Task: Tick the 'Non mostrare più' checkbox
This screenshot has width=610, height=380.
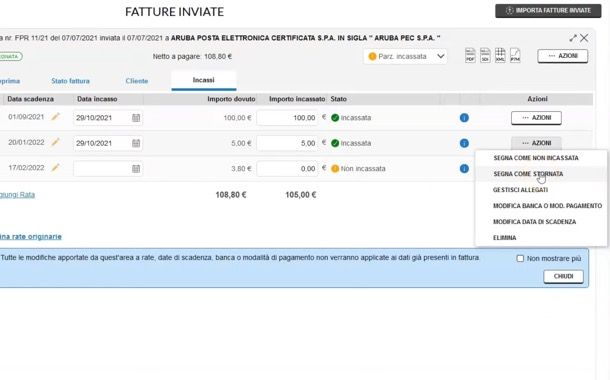Action: [520, 258]
